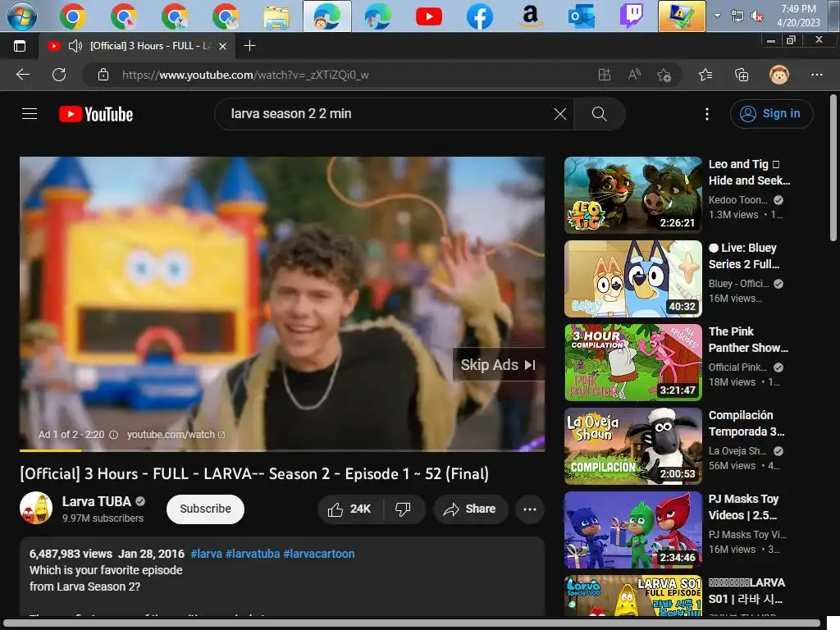The width and height of the screenshot is (840, 630).
Task: Refresh the page
Action: [x=59, y=75]
